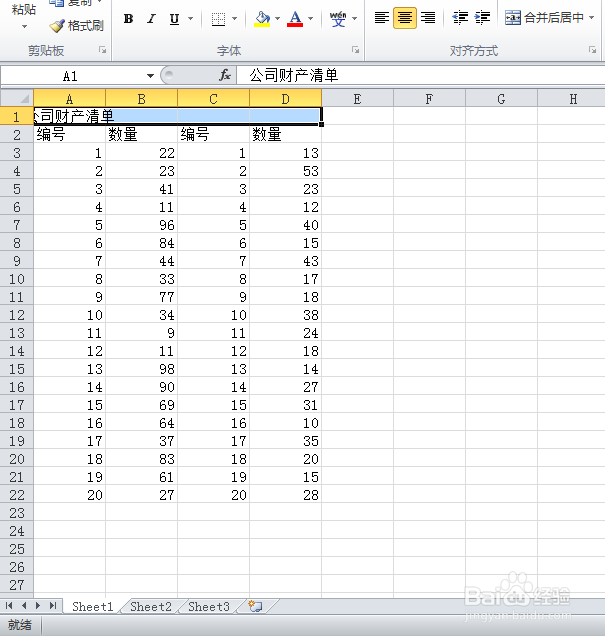
Task: Select cell D7 with value 40
Action: 285,225
